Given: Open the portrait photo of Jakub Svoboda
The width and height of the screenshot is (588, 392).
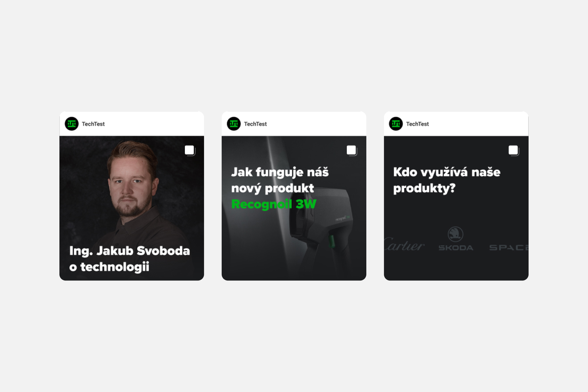Looking at the screenshot, I should (x=132, y=208).
